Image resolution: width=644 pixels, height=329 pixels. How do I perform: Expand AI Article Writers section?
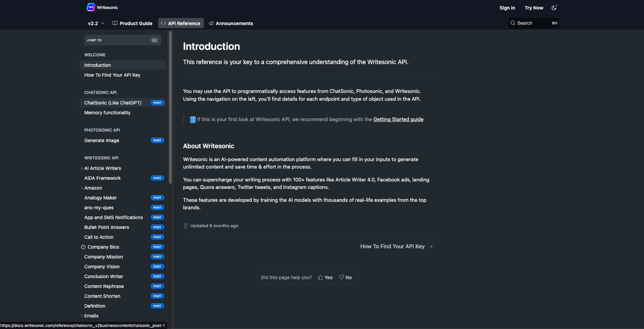click(82, 168)
